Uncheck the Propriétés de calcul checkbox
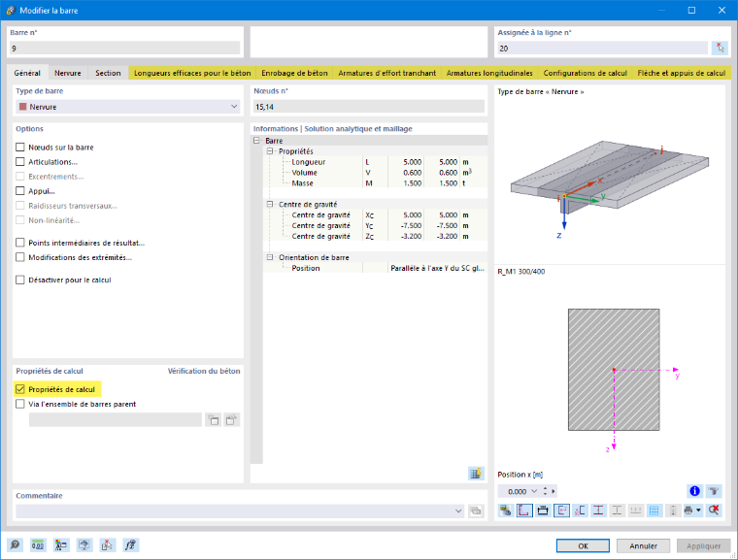 point(20,389)
